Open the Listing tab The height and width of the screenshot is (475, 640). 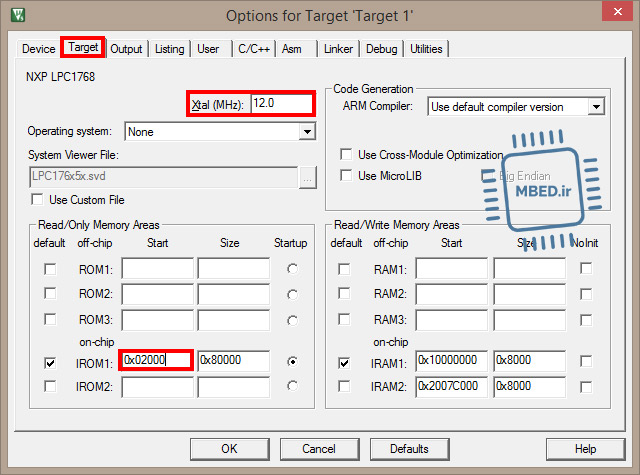point(169,49)
